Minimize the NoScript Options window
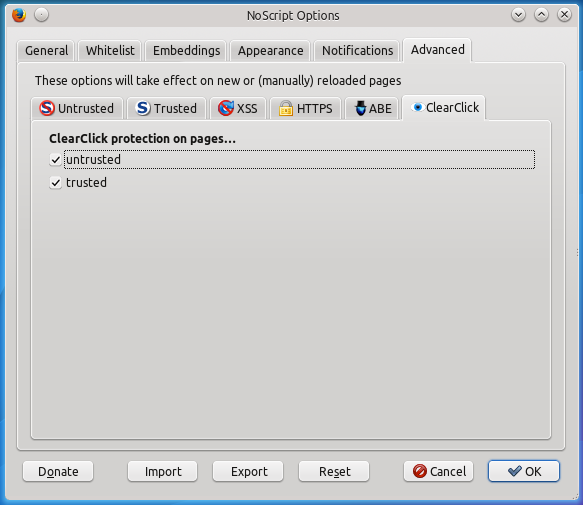The height and width of the screenshot is (505, 583). coord(518,15)
